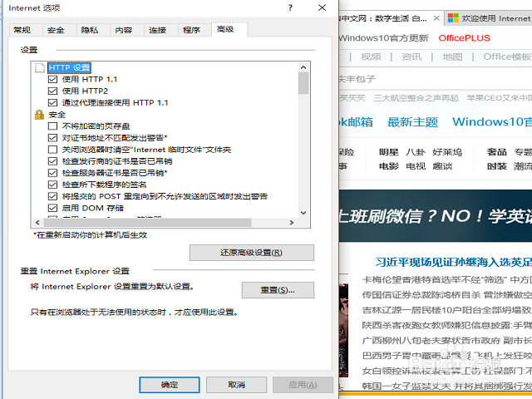Close the first browser tab

pyautogui.click(x=436, y=18)
